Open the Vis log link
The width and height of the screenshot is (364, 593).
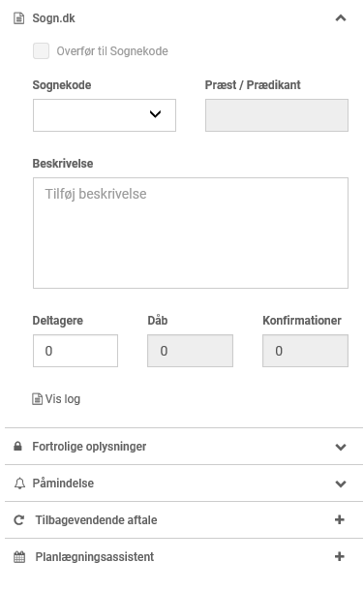[63, 399]
